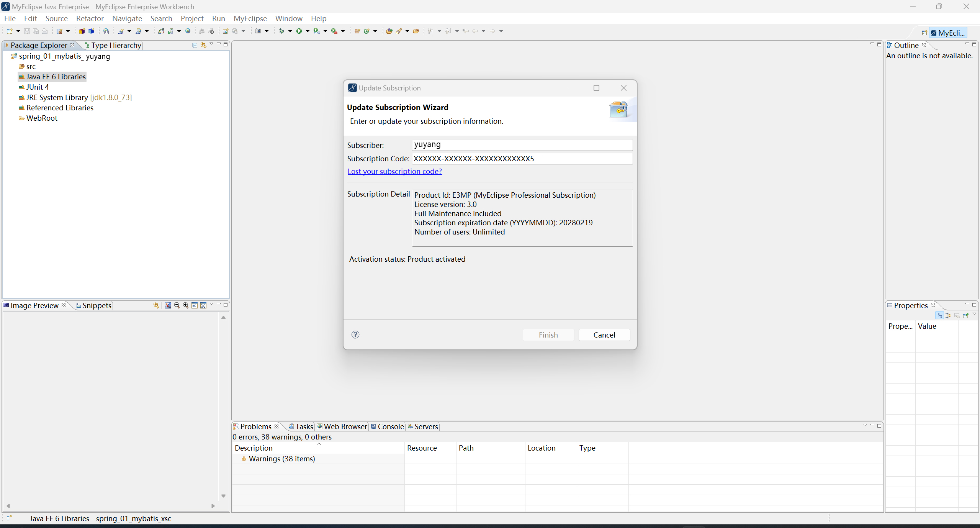980x528 pixels.
Task: Toggle Show Categories in Properties panel
Action: pos(940,315)
